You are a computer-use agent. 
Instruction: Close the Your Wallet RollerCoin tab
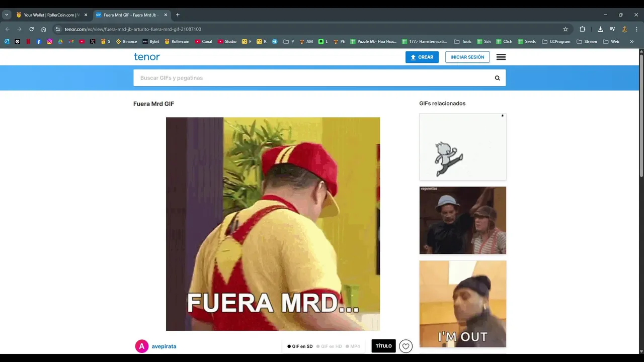[x=86, y=15]
